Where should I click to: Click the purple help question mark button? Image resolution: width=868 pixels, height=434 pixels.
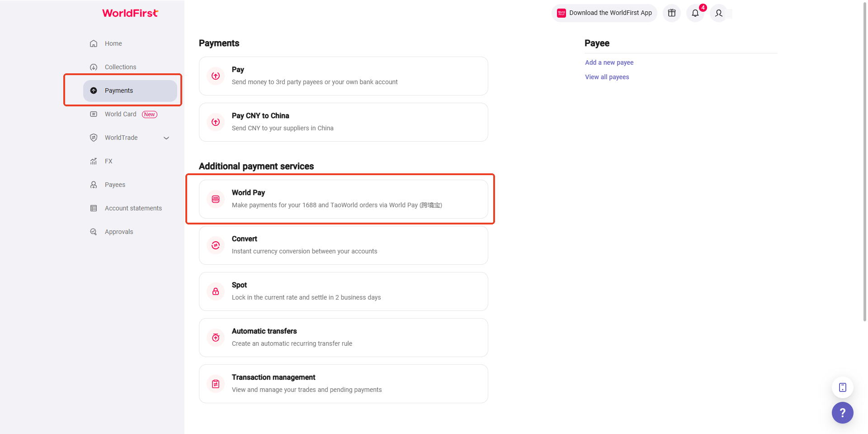(842, 412)
